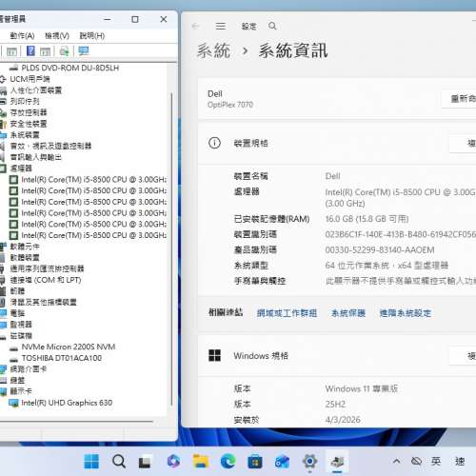
Task: Open the 動作(A) menu
Action: pos(22,36)
